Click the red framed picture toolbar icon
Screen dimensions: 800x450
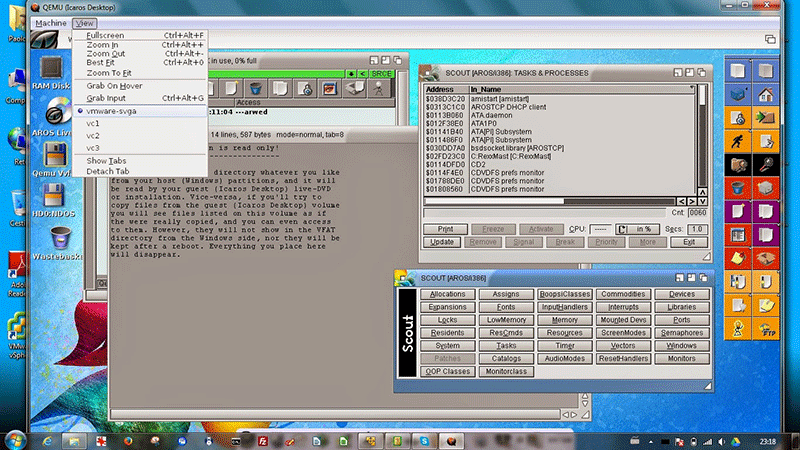[330, 89]
